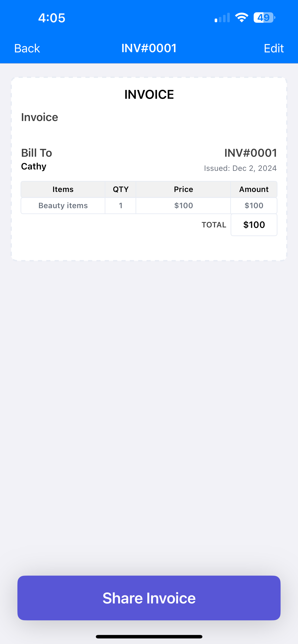This screenshot has width=298, height=644.
Task: Tap the customer name Cathy
Action: [34, 166]
